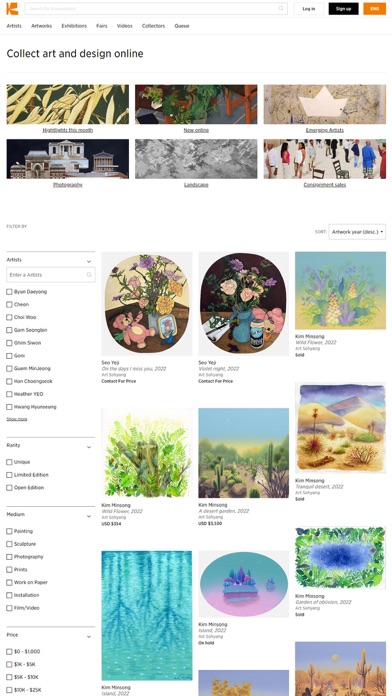Click the magnifier icon in top search bar

pyautogui.click(x=281, y=8)
